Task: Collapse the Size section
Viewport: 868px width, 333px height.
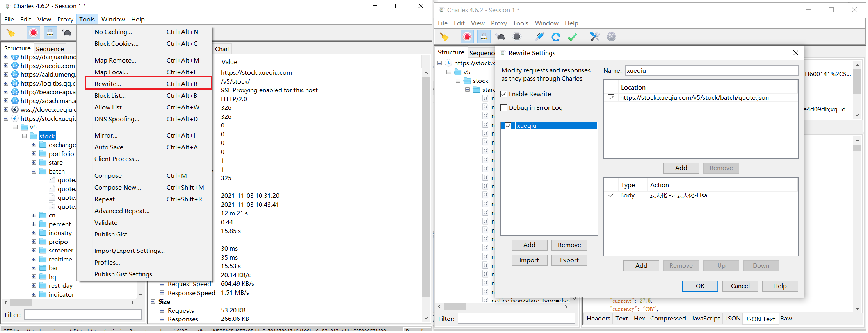Action: 153,302
